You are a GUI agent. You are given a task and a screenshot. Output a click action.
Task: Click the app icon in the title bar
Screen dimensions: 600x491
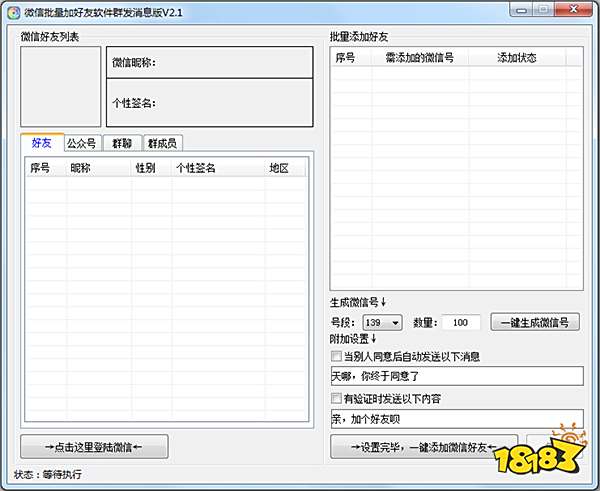pyautogui.click(x=14, y=13)
